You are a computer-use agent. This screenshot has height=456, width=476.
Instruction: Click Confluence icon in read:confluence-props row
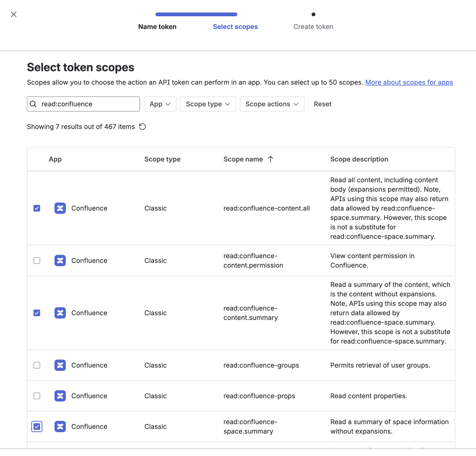coord(60,396)
